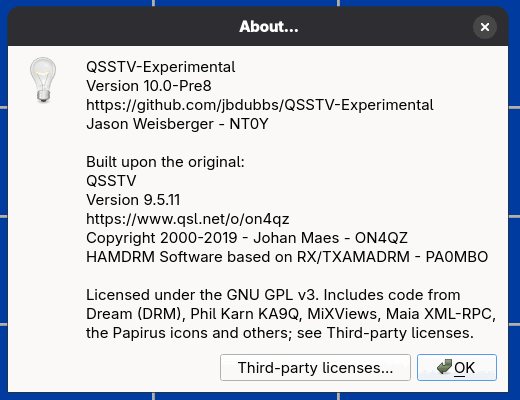Click the qsl.net on4qz URL

click(x=187, y=219)
